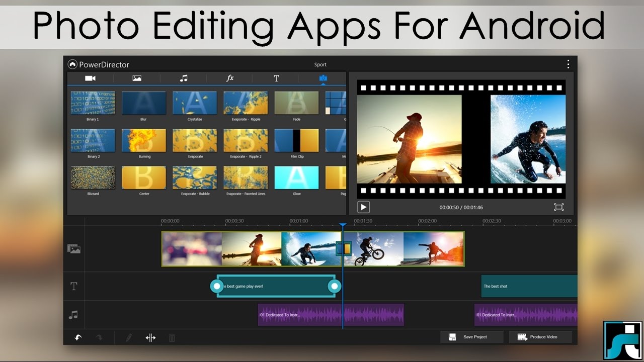Open the fx effects tab
The height and width of the screenshot is (362, 644).
[230, 78]
